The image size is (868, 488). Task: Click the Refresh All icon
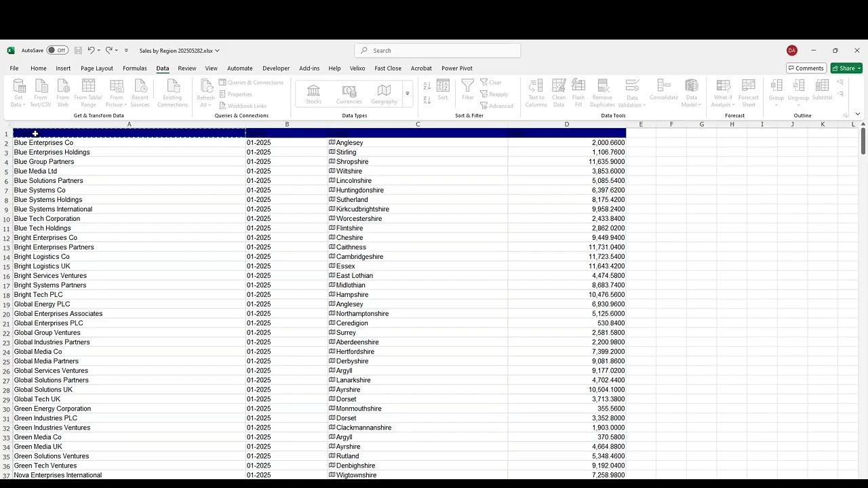(x=205, y=93)
